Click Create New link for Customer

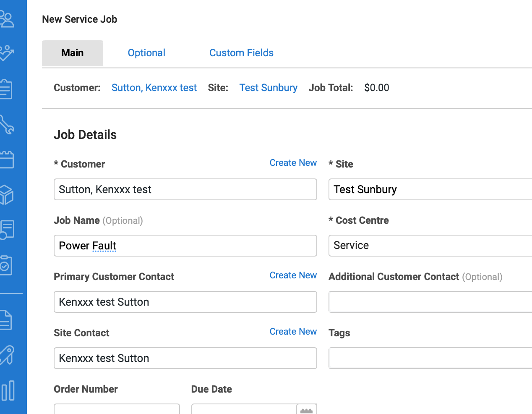coord(293,163)
